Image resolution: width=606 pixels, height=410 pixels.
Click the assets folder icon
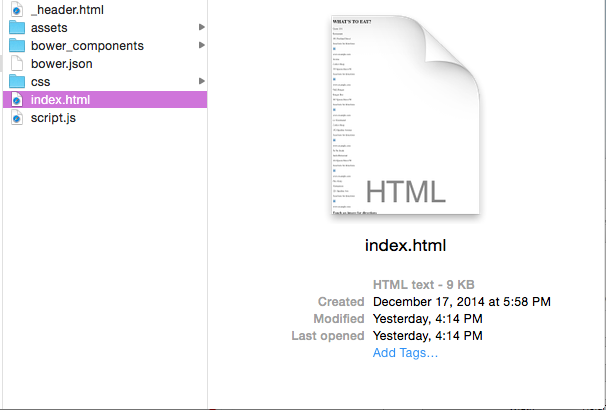[17, 27]
